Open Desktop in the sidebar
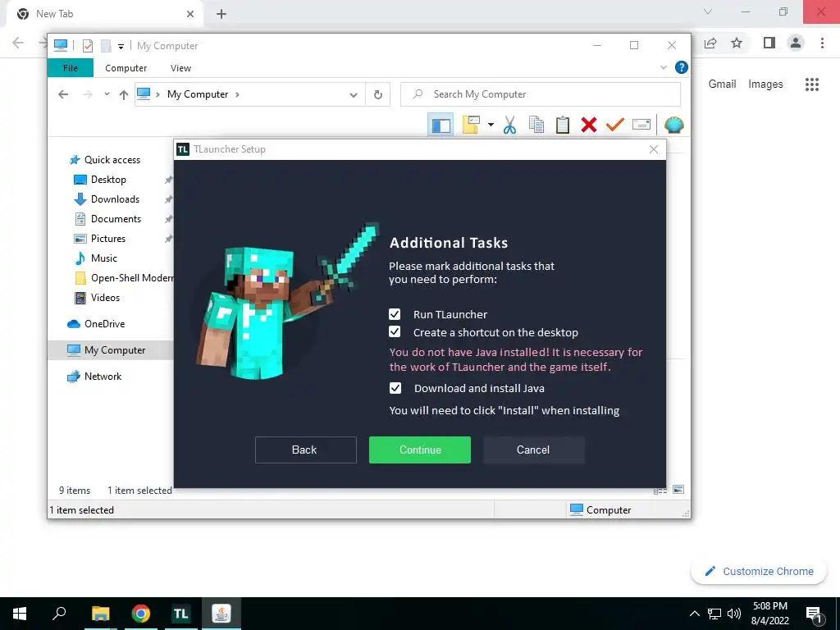 pos(108,180)
